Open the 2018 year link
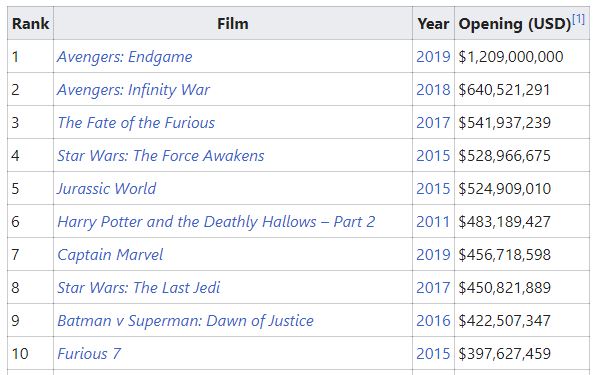The height and width of the screenshot is (375, 596). (433, 90)
